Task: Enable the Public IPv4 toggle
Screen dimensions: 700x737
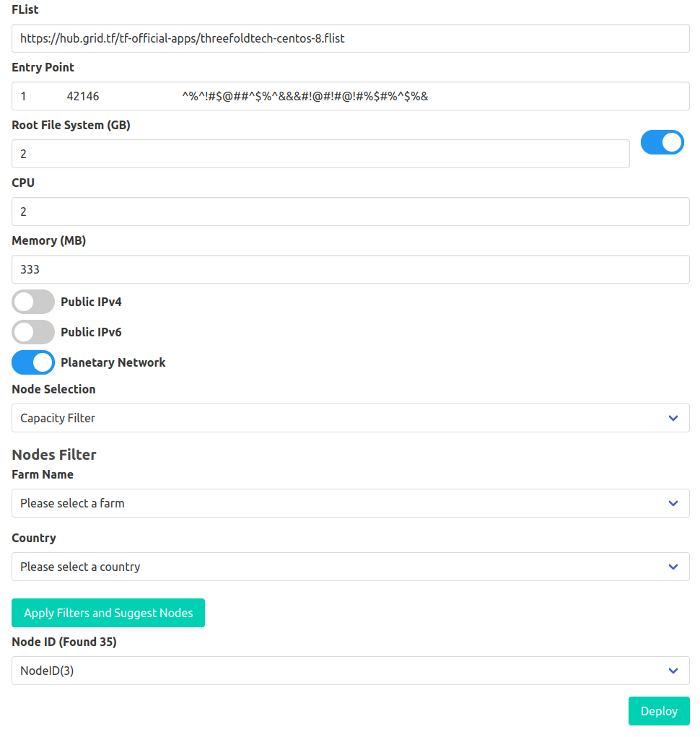Action: (32, 301)
